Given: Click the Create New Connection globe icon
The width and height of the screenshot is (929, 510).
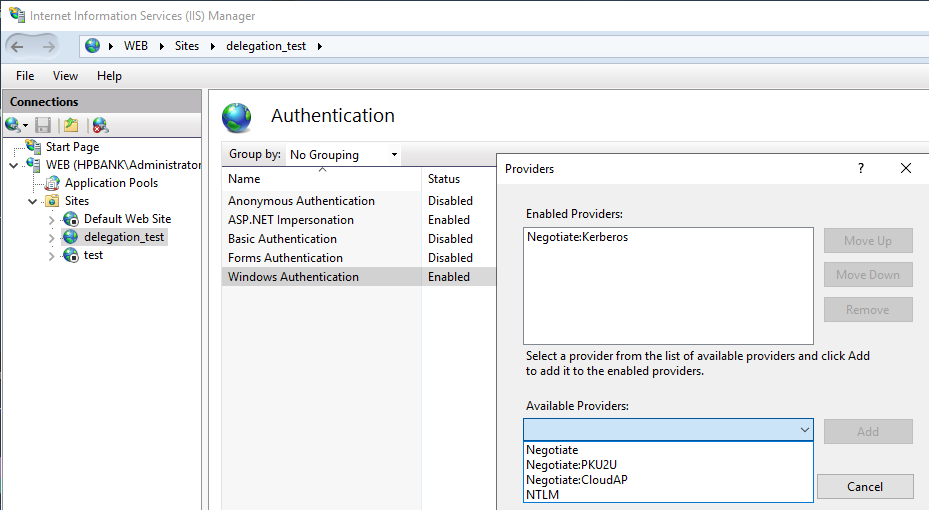Looking at the screenshot, I should [13, 125].
